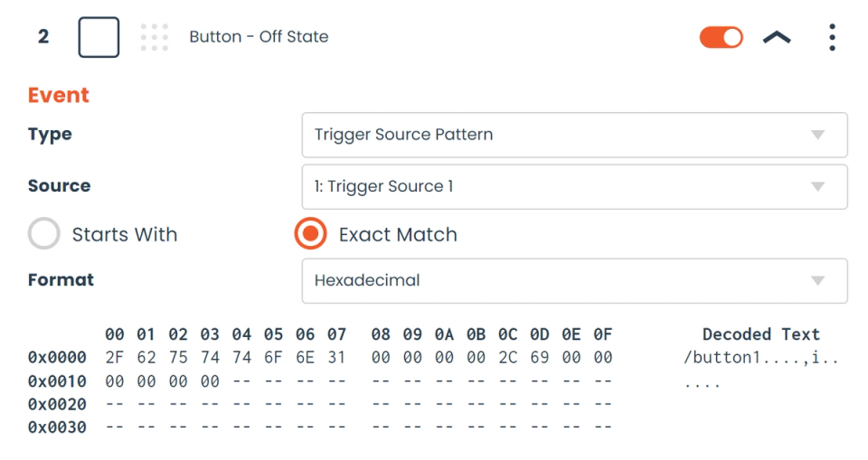The height and width of the screenshot is (460, 868).
Task: Click hex byte 2C in first row
Action: point(508,358)
